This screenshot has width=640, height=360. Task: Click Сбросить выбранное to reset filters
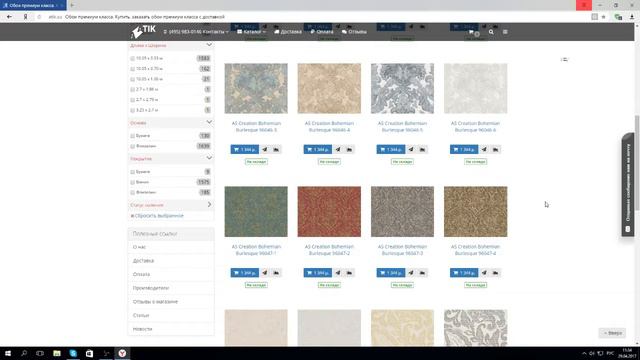tap(157, 216)
